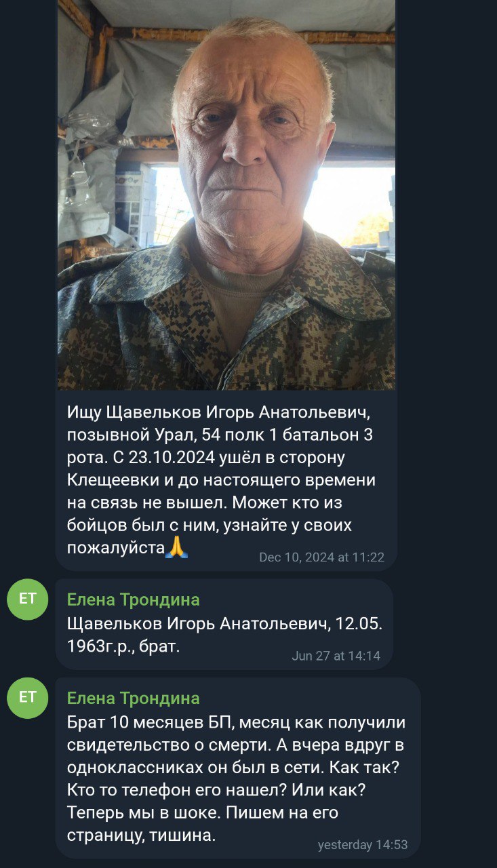Image resolution: width=497 pixels, height=868 pixels.
Task: Open the Елена Трондина name above the "12.05." message
Action: coord(134,599)
